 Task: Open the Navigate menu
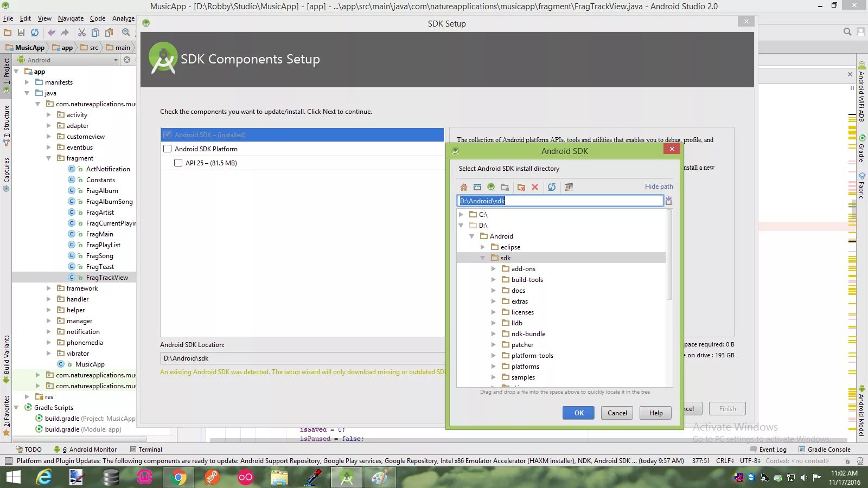pos(71,18)
